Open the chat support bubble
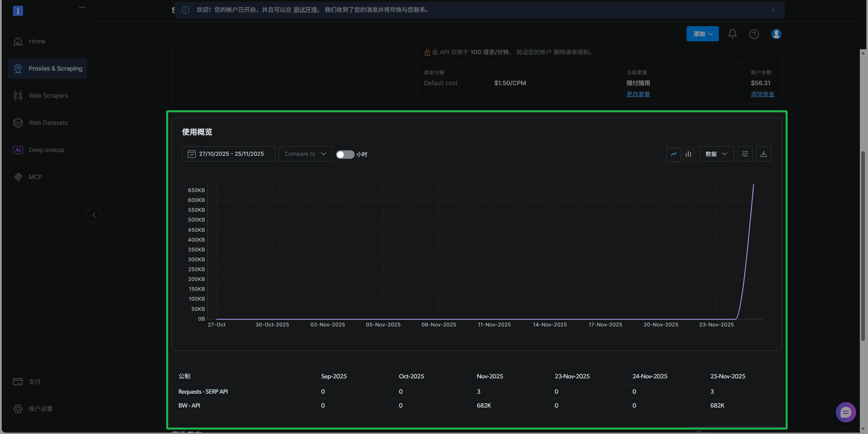The width and height of the screenshot is (868, 434). click(846, 412)
